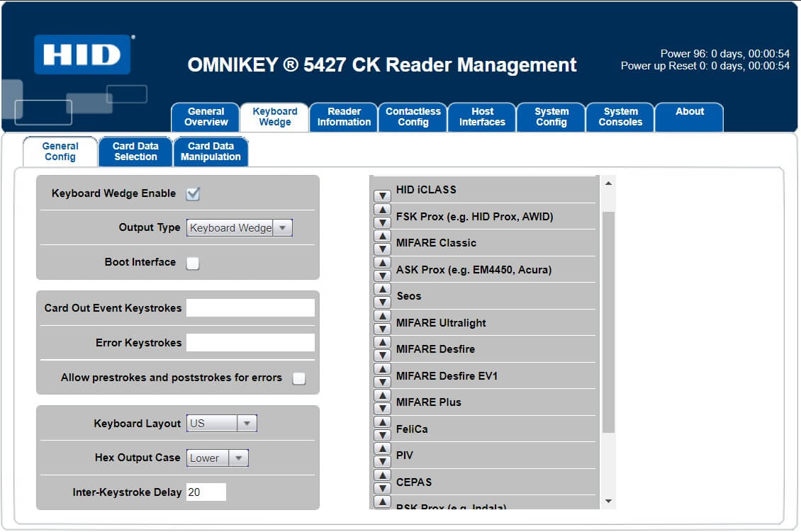This screenshot has width=801, height=532.
Task: Open the Hex Output Case dropdown
Action: tap(217, 458)
